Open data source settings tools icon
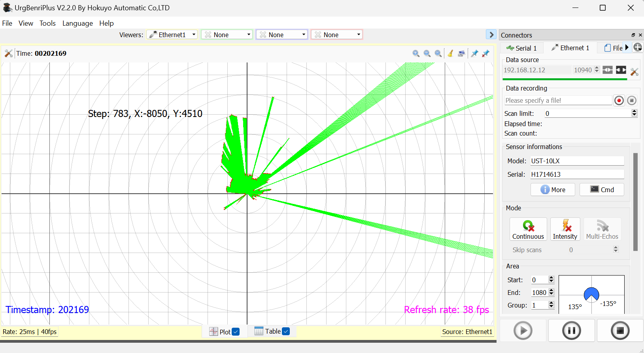The height and width of the screenshot is (353, 644). tap(635, 72)
